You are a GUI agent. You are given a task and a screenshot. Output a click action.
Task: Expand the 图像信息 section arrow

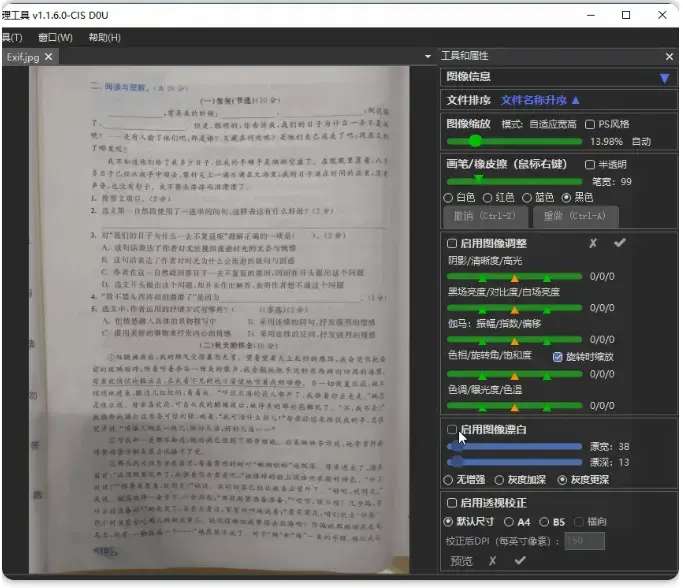coord(664,78)
